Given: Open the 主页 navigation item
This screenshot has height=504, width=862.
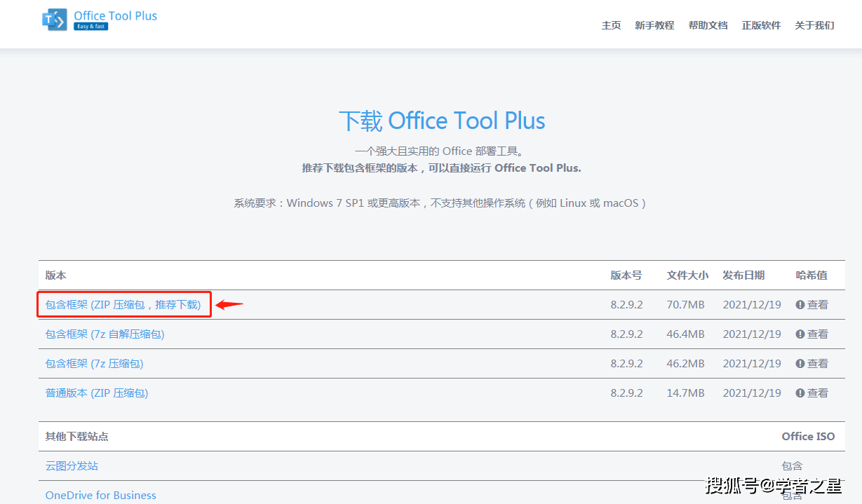Looking at the screenshot, I should (x=611, y=25).
